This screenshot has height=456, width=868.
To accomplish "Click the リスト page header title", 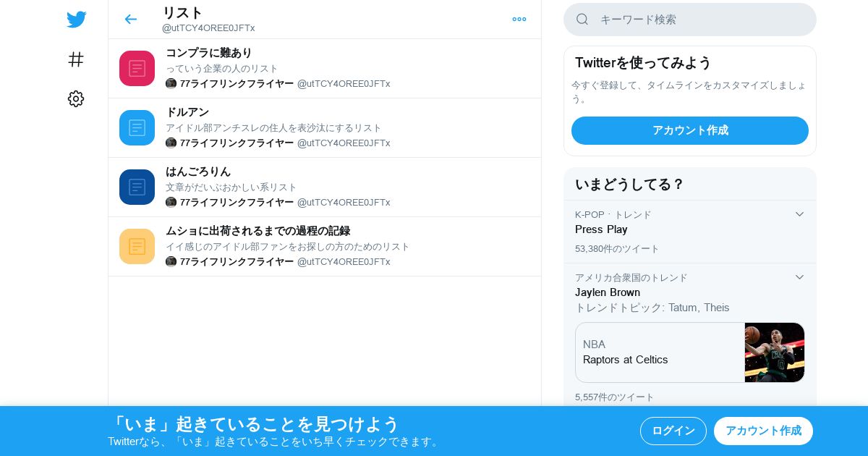I will pos(182,12).
